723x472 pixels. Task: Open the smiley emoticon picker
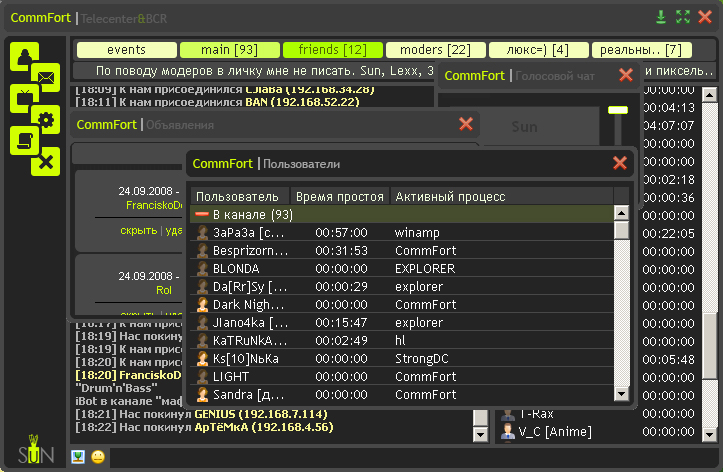[x=98, y=457]
